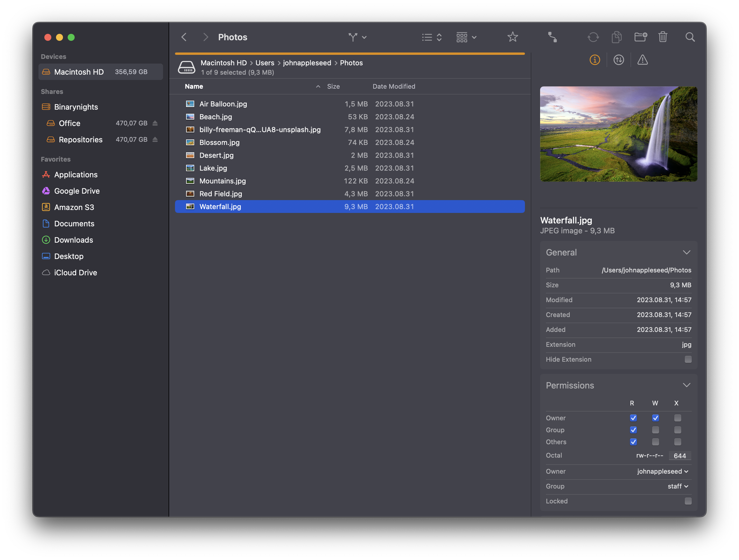Click the copy files toolbar icon
The image size is (739, 560).
pyautogui.click(x=617, y=37)
